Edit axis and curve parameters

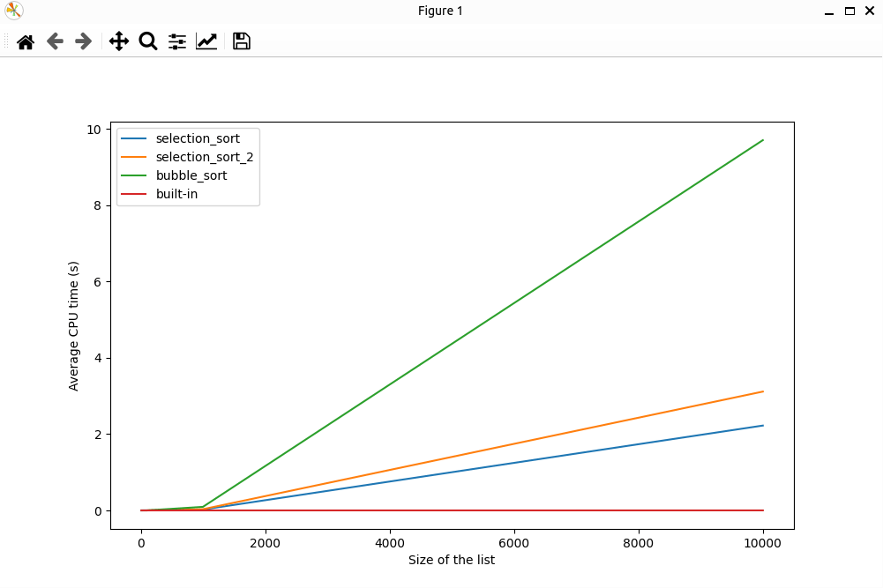tap(206, 41)
